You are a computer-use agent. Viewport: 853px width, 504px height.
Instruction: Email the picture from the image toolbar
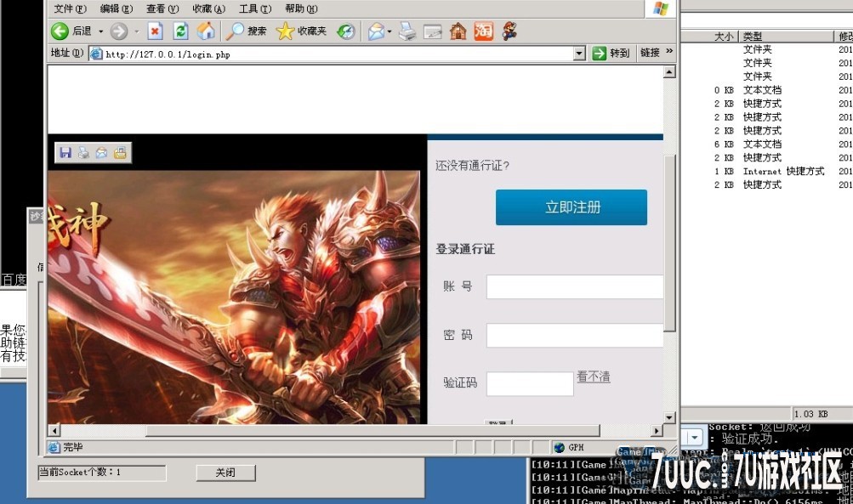coord(102,153)
